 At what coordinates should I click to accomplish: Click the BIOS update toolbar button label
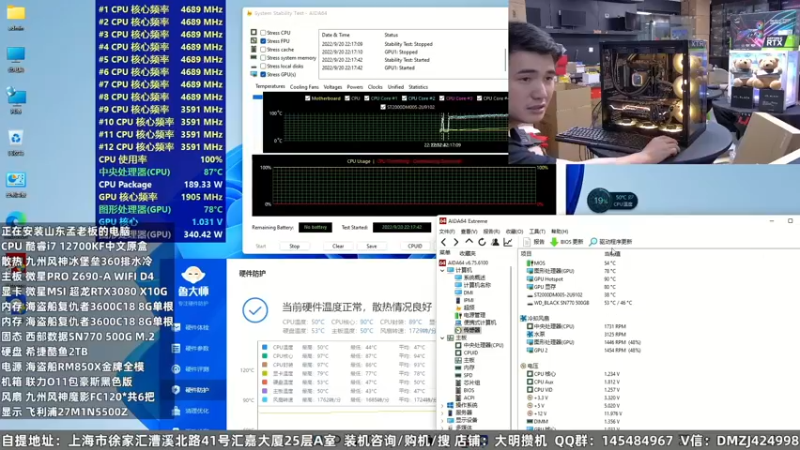[571, 242]
